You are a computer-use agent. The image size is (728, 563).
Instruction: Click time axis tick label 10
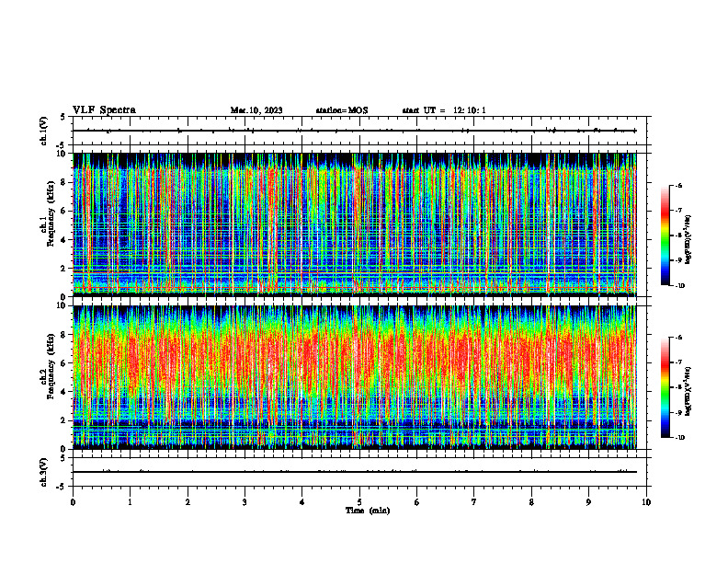point(646,502)
